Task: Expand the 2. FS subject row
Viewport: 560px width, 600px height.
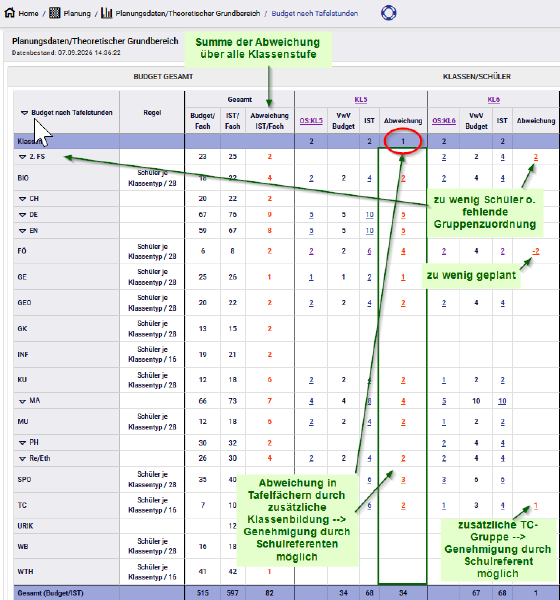Action: (x=22, y=157)
